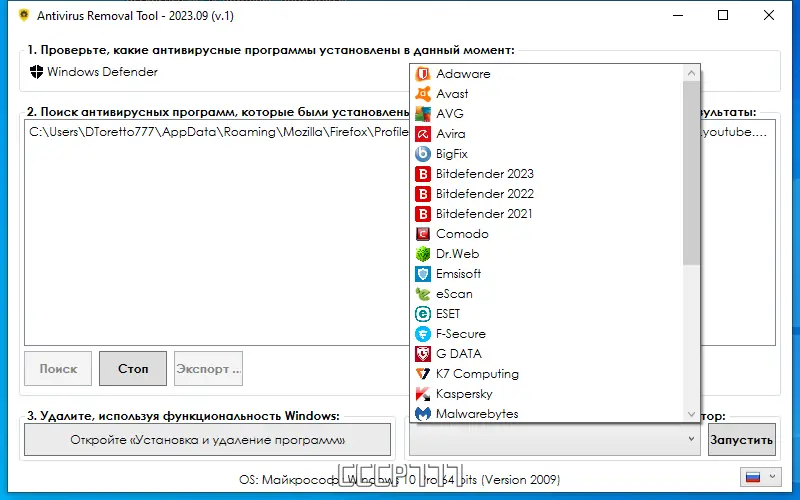This screenshot has width=800, height=500.
Task: Click the Emsisoft shield icon
Action: 422,274
